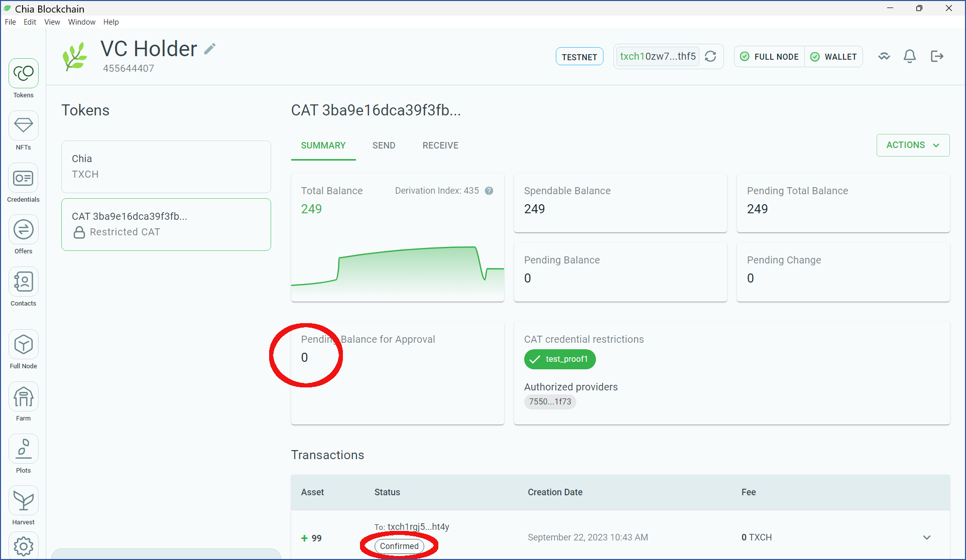Click the Fee column header
The width and height of the screenshot is (966, 560).
pos(748,492)
